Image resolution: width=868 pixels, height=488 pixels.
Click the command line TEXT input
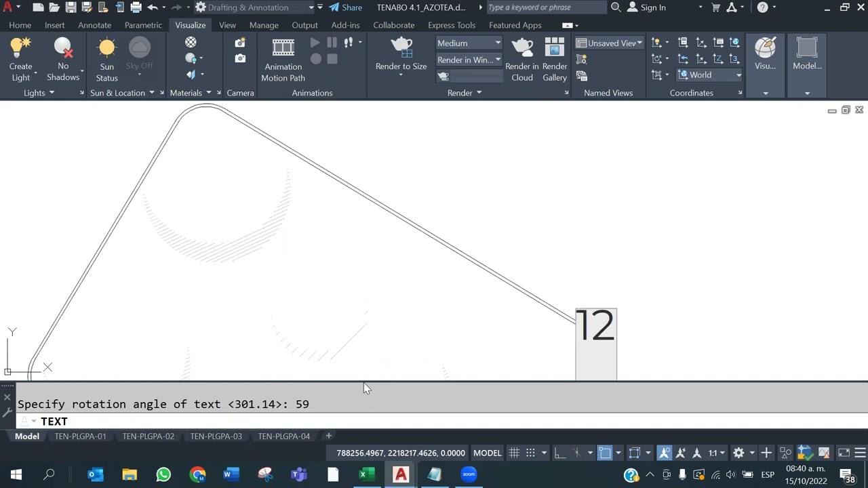(x=441, y=421)
